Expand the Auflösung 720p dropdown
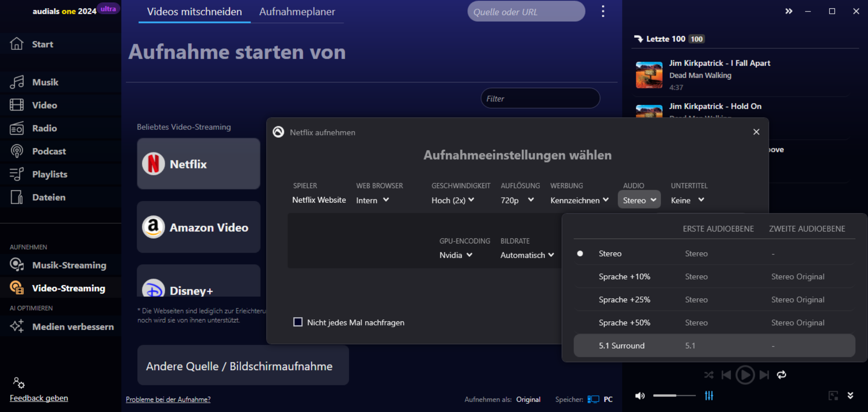Image resolution: width=868 pixels, height=412 pixels. click(x=517, y=200)
